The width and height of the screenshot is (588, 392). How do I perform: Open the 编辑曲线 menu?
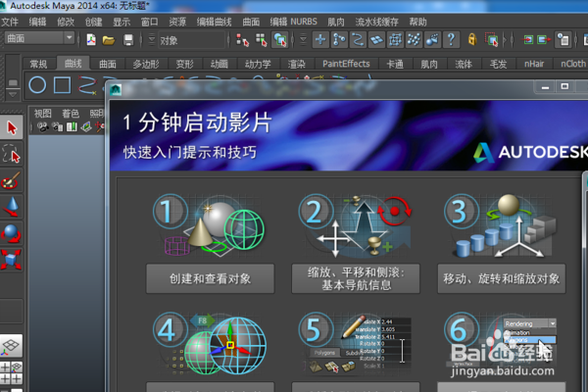pos(214,23)
